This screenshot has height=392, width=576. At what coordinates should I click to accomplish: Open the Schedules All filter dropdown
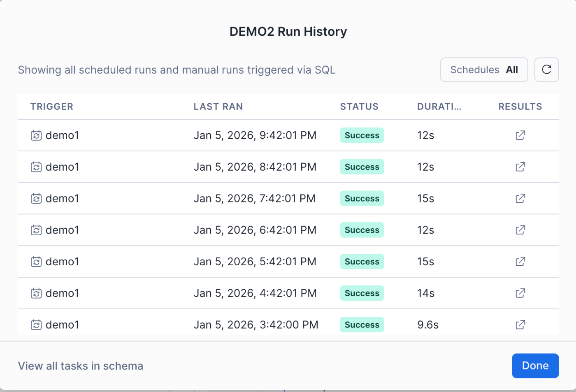point(484,70)
